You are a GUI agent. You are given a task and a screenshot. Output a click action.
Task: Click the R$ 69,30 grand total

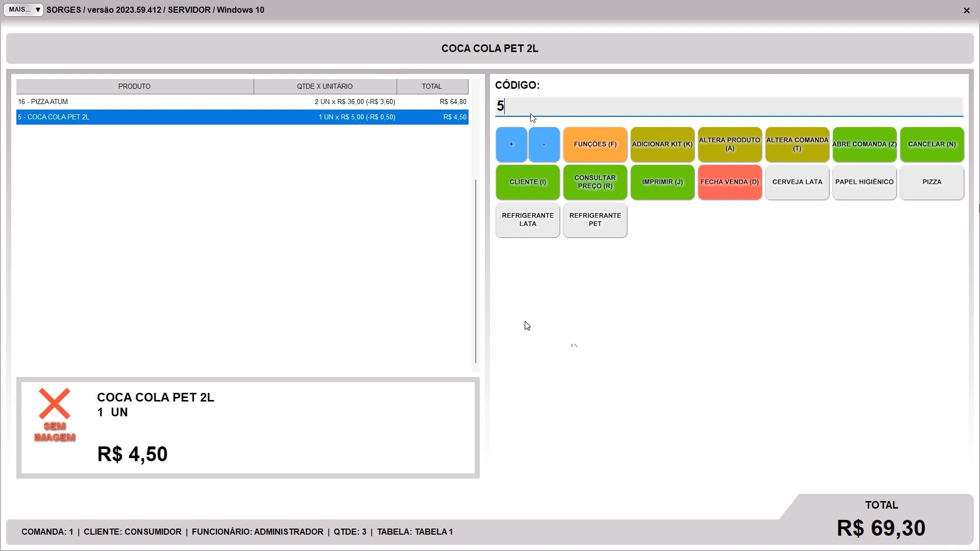point(881,528)
